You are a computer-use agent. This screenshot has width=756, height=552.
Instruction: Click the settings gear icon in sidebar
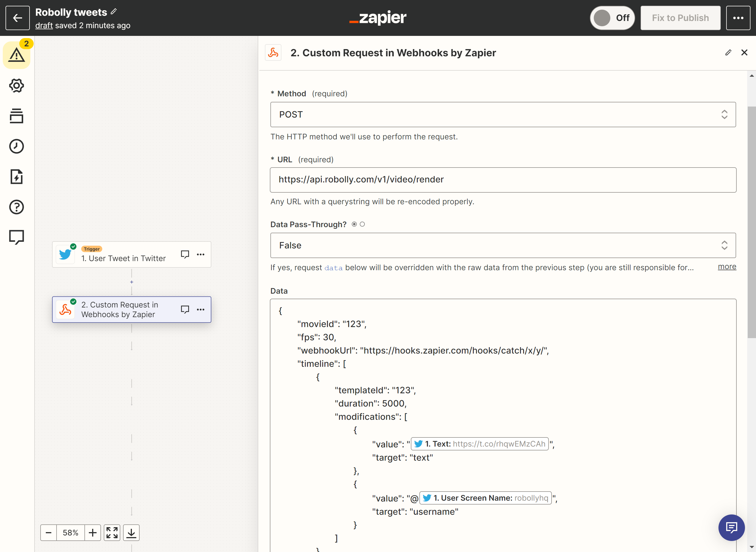[17, 85]
